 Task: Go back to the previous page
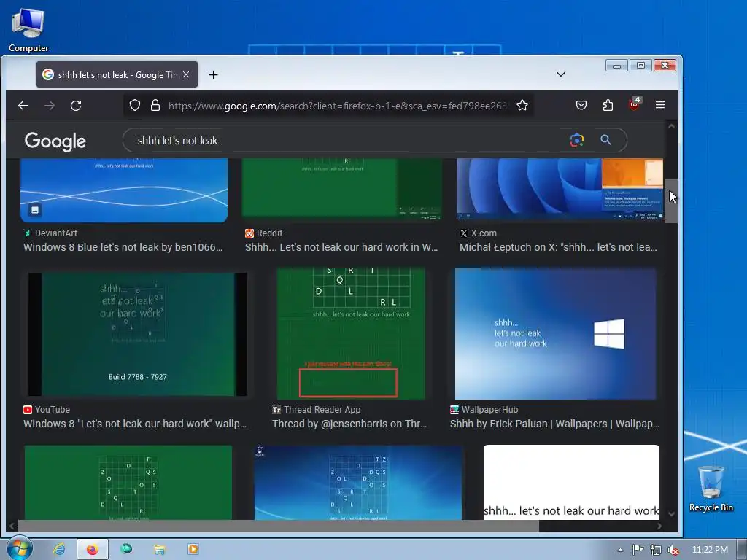23,105
